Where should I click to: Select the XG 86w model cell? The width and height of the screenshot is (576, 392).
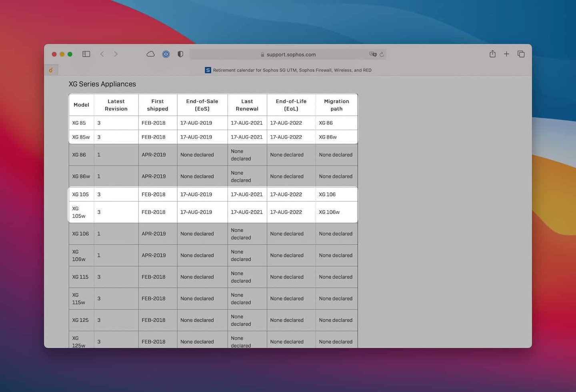[81, 176]
